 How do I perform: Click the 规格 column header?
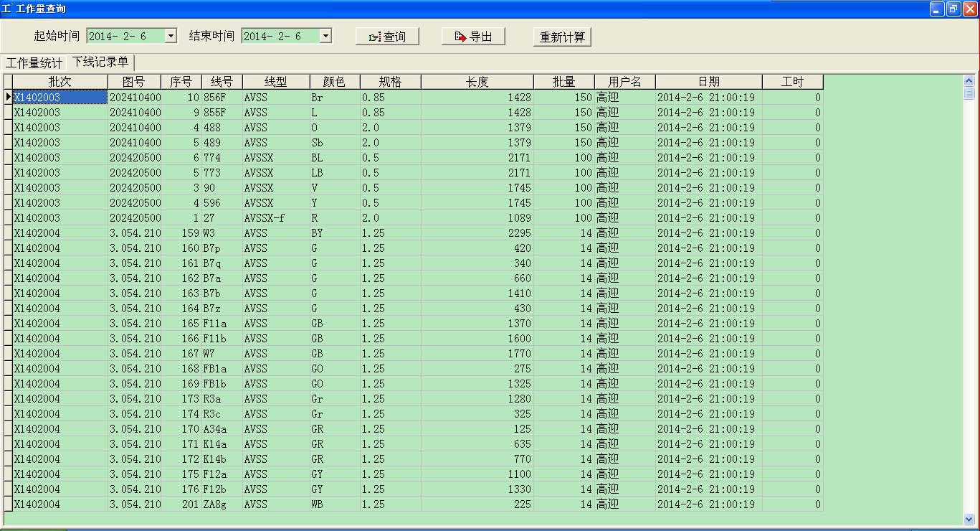point(391,82)
